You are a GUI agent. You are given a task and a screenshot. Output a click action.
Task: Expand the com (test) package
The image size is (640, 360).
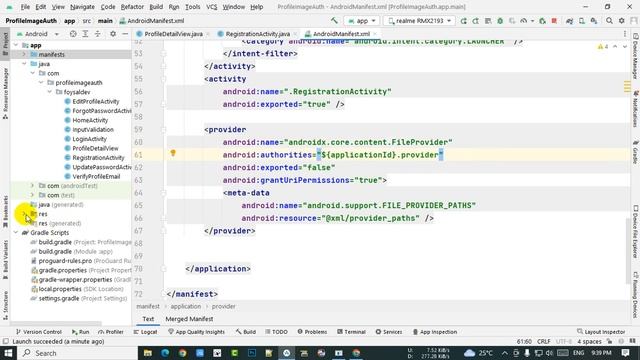click(33, 195)
